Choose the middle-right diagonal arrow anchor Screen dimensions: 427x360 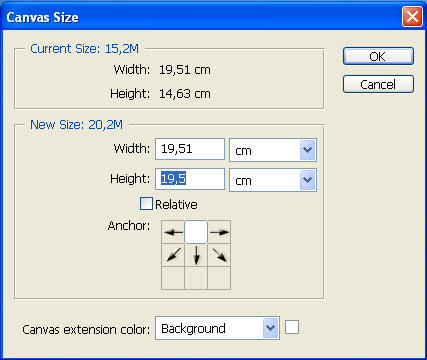coord(219,255)
